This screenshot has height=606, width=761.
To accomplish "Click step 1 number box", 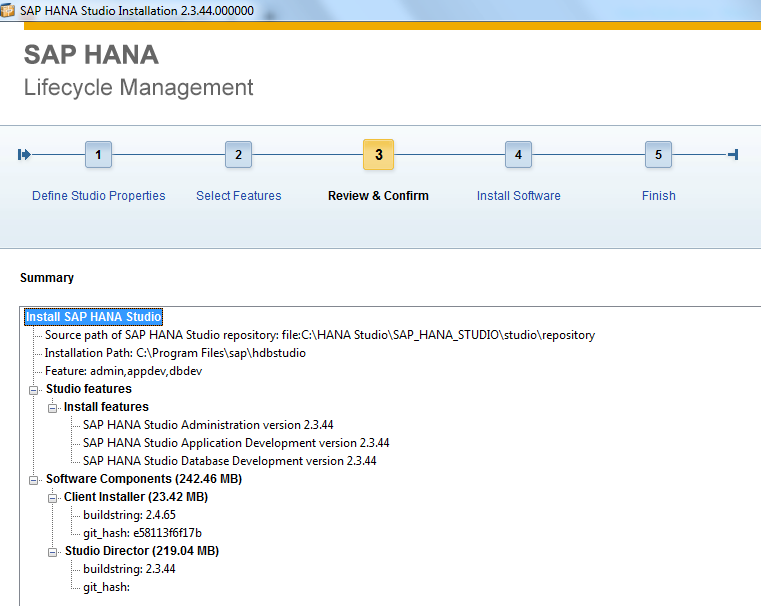I will click(x=99, y=155).
